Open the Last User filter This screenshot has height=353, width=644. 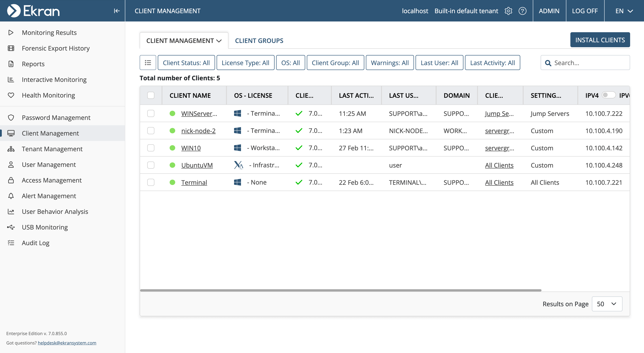pos(439,62)
